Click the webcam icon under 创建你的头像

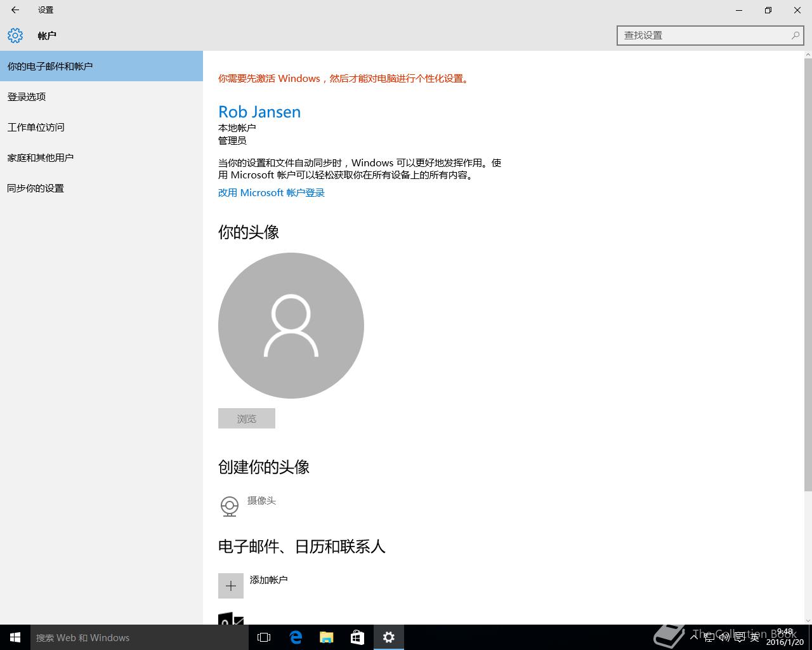click(x=229, y=506)
